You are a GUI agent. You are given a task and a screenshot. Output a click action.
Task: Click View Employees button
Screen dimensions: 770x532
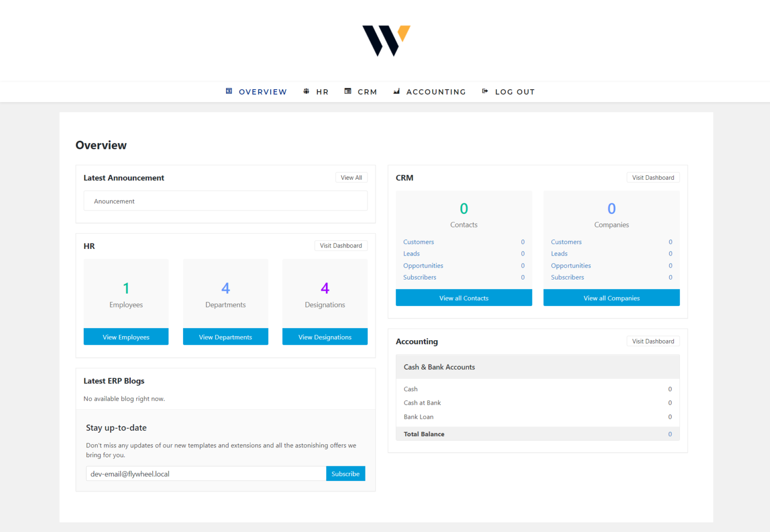coord(126,337)
